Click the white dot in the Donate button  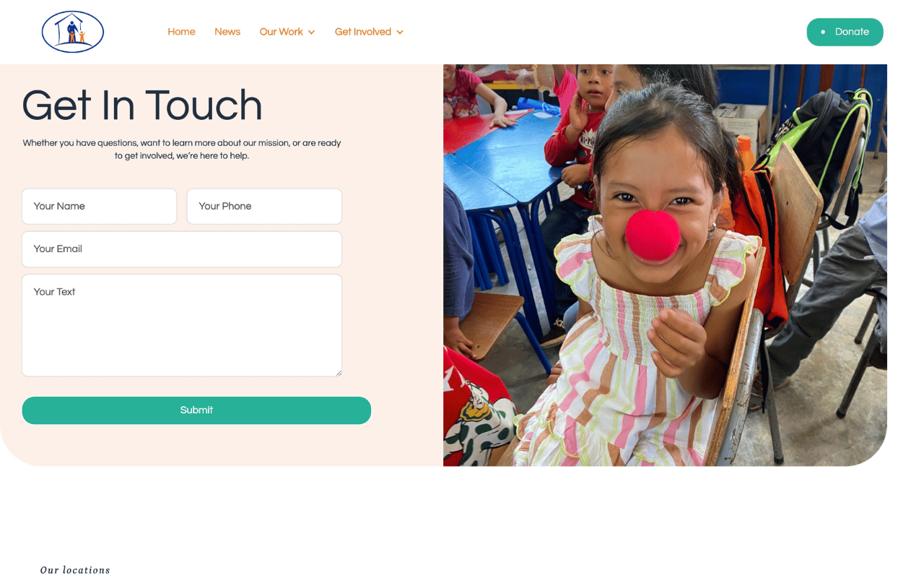click(823, 32)
